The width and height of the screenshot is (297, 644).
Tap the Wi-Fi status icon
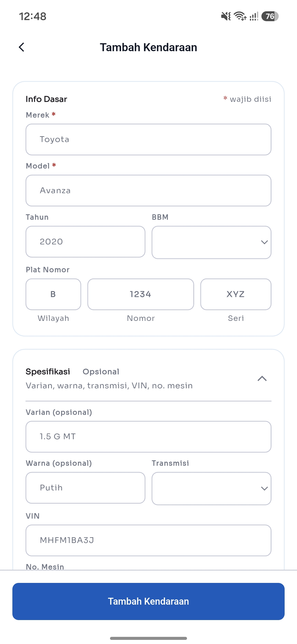[240, 16]
